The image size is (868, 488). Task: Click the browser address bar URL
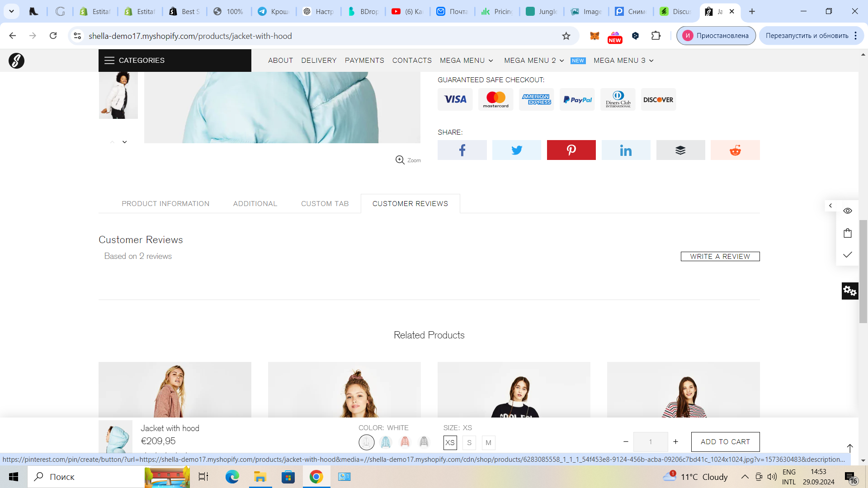190,36
